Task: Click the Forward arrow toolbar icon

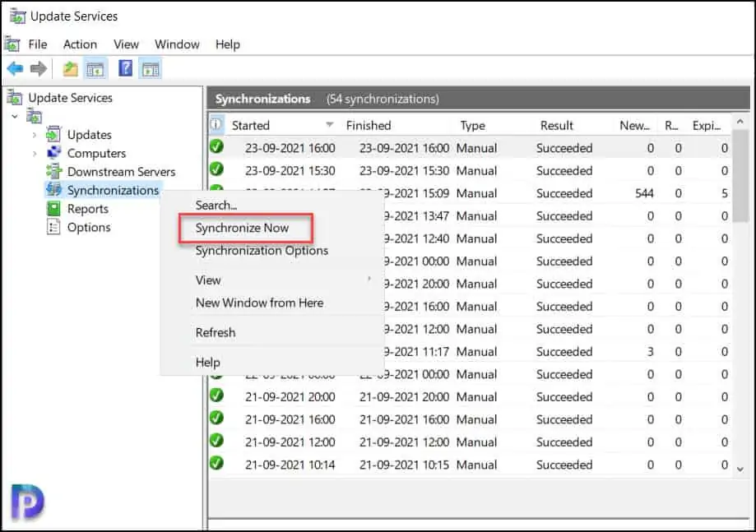Action: pos(39,69)
